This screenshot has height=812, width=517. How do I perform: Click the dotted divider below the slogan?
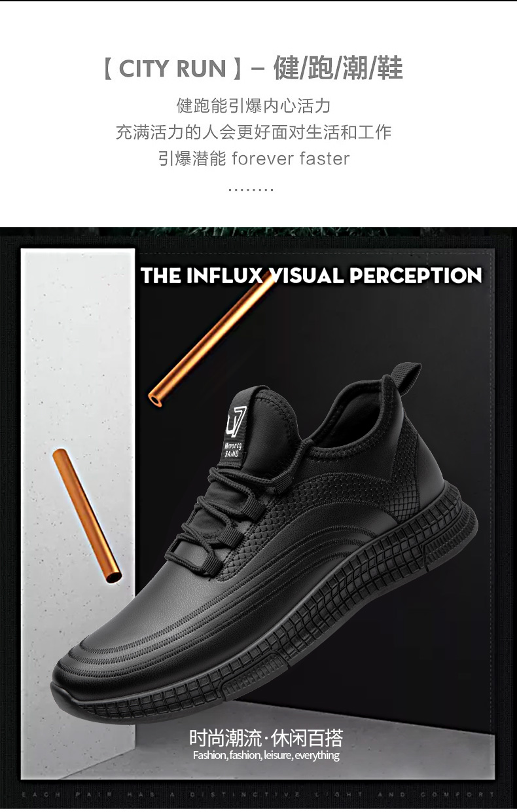pos(251,190)
